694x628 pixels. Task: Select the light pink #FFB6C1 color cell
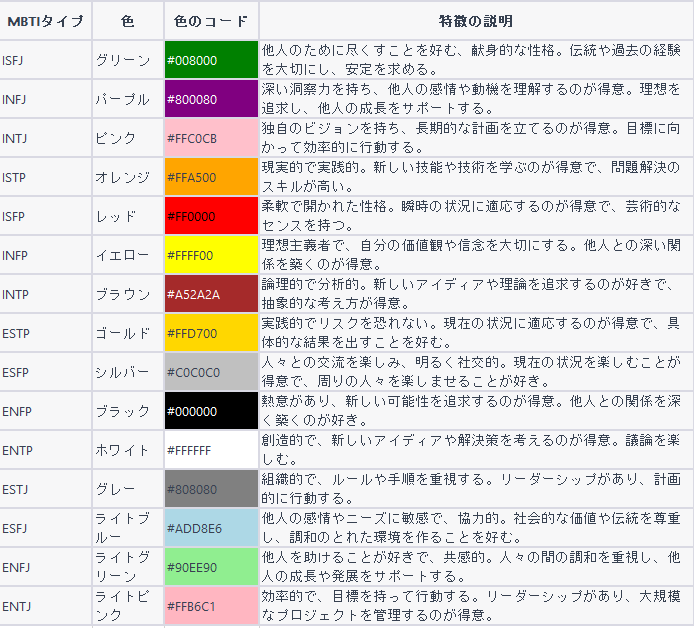tap(211, 605)
